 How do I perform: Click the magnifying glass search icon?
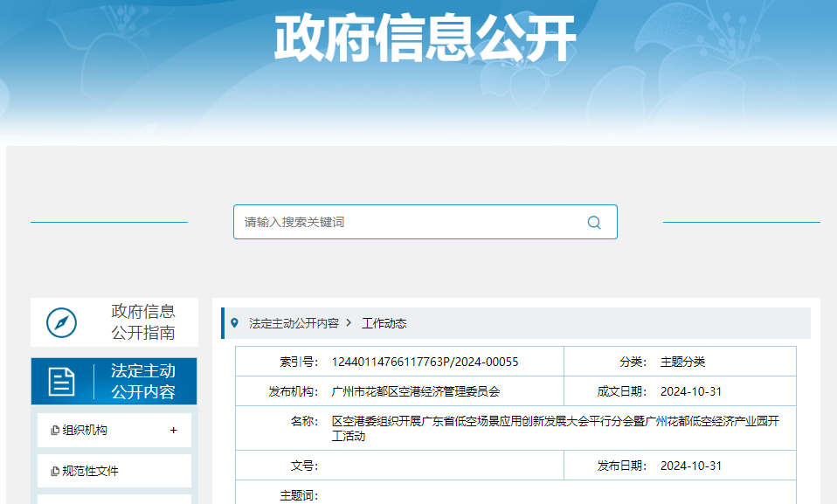coord(593,222)
